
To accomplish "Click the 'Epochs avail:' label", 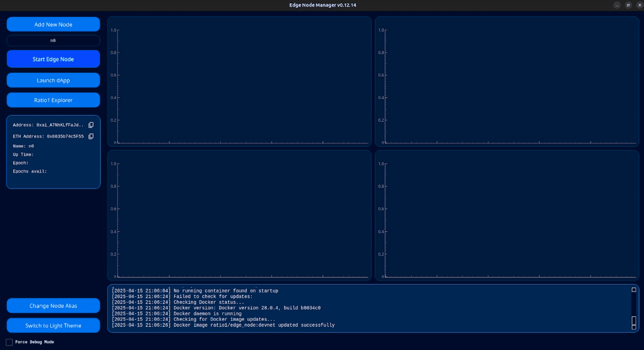I will coord(30,171).
